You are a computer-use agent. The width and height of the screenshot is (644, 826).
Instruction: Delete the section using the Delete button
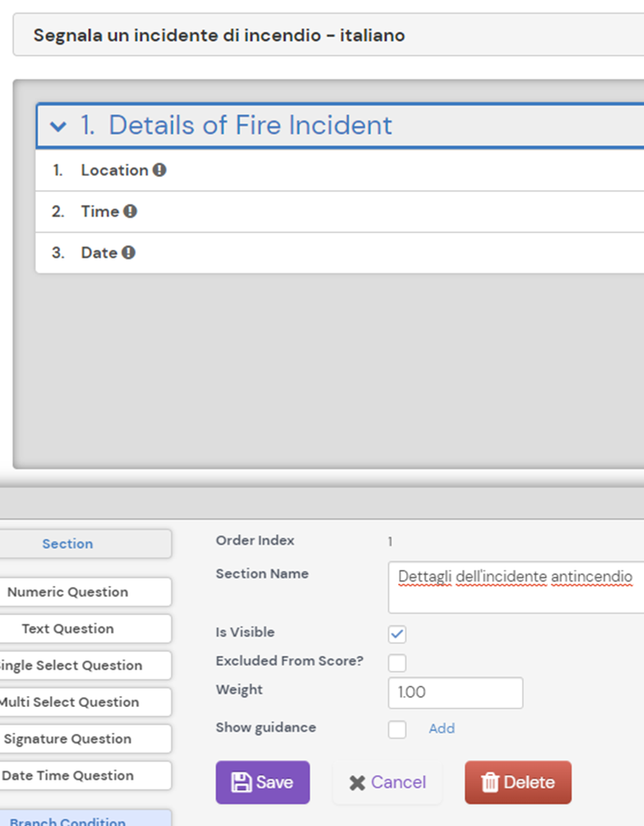(x=518, y=782)
